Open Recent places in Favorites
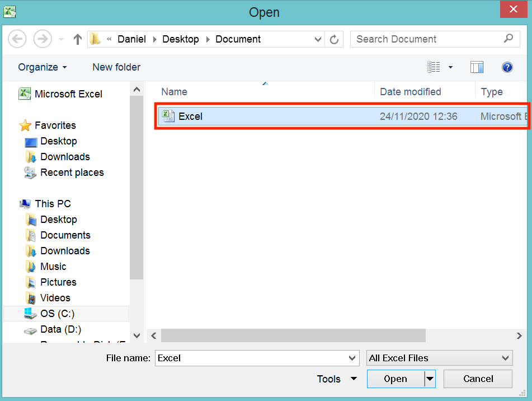The height and width of the screenshot is (401, 532). (x=72, y=172)
